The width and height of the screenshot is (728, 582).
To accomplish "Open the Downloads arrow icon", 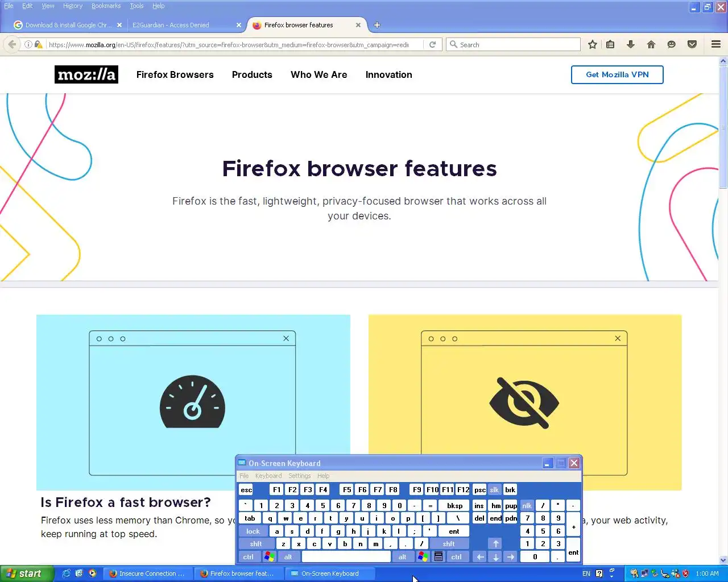I will [x=631, y=44].
